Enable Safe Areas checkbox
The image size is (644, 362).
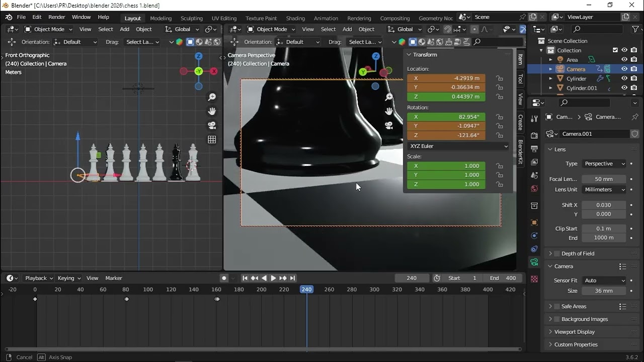click(557, 306)
